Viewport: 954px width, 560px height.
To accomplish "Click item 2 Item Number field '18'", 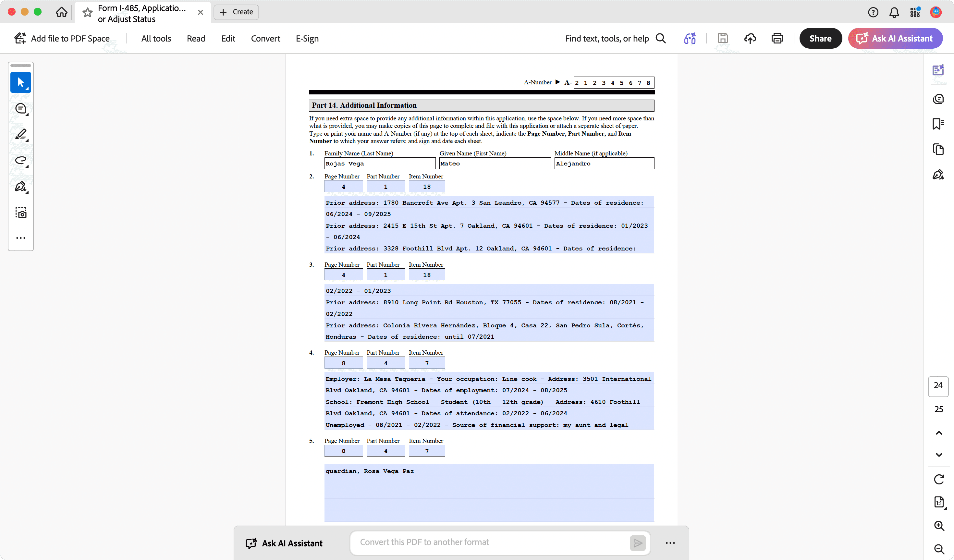I will (427, 187).
